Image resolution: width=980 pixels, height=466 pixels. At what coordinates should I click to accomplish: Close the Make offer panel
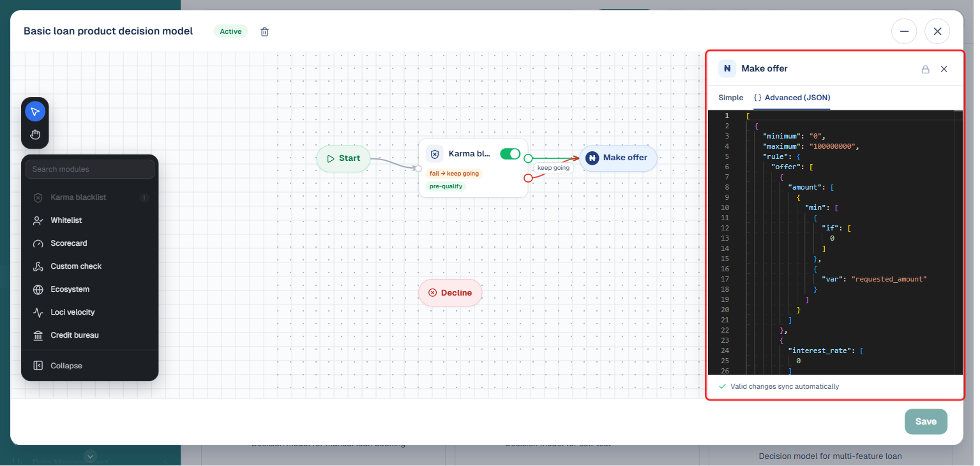(944, 69)
